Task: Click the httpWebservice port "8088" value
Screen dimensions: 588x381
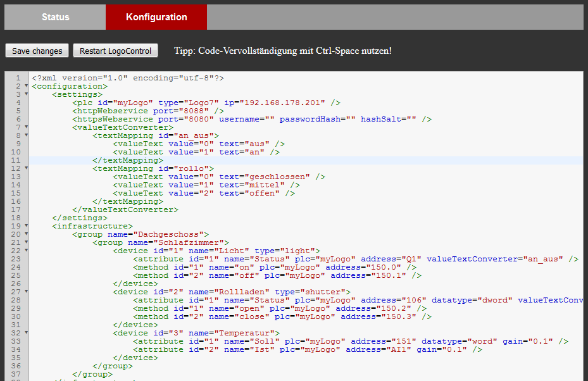Action: tap(194, 111)
